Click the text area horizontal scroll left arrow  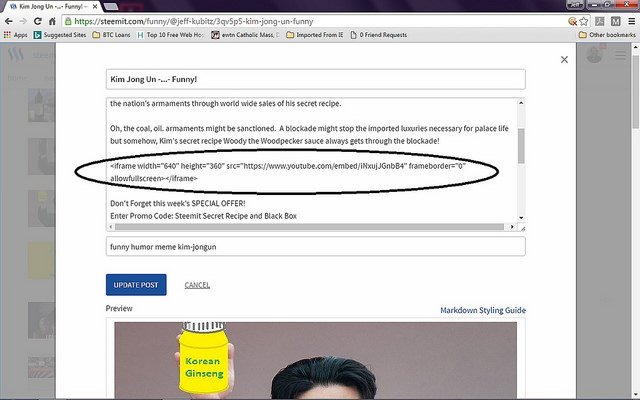pyautogui.click(x=111, y=227)
